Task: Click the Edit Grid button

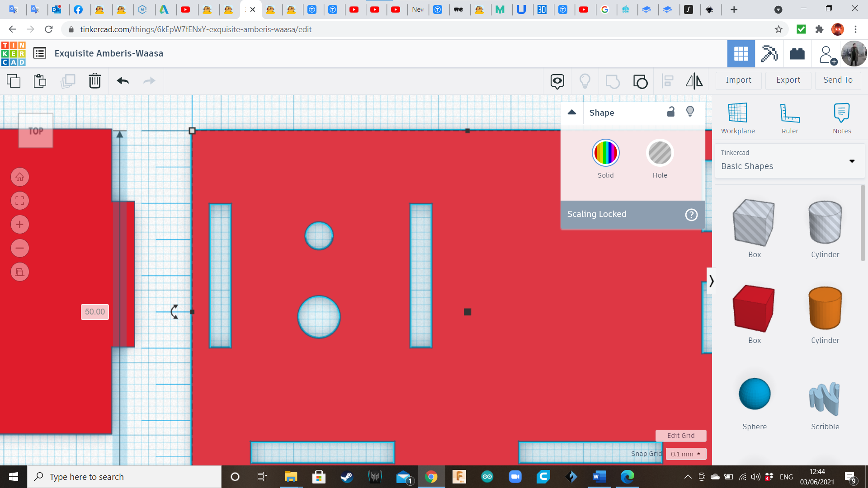Action: (680, 435)
